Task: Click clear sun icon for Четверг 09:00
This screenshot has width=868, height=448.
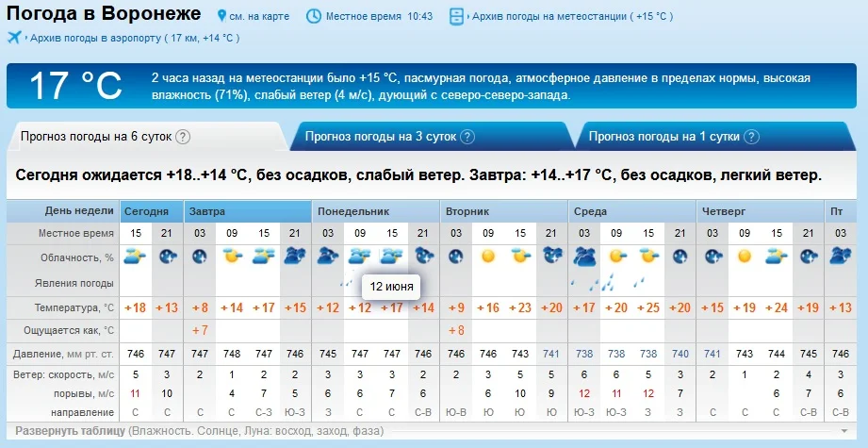Action: pyautogui.click(x=745, y=257)
